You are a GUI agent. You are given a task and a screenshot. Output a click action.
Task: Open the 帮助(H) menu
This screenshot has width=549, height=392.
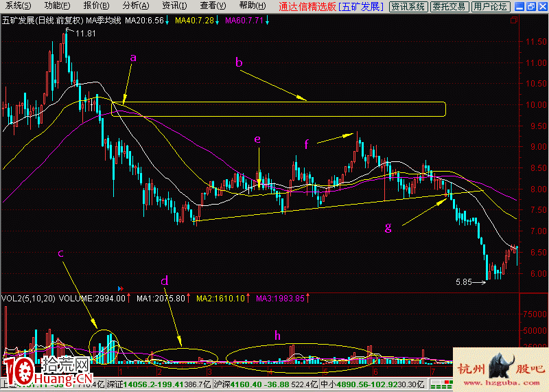coord(253,6)
